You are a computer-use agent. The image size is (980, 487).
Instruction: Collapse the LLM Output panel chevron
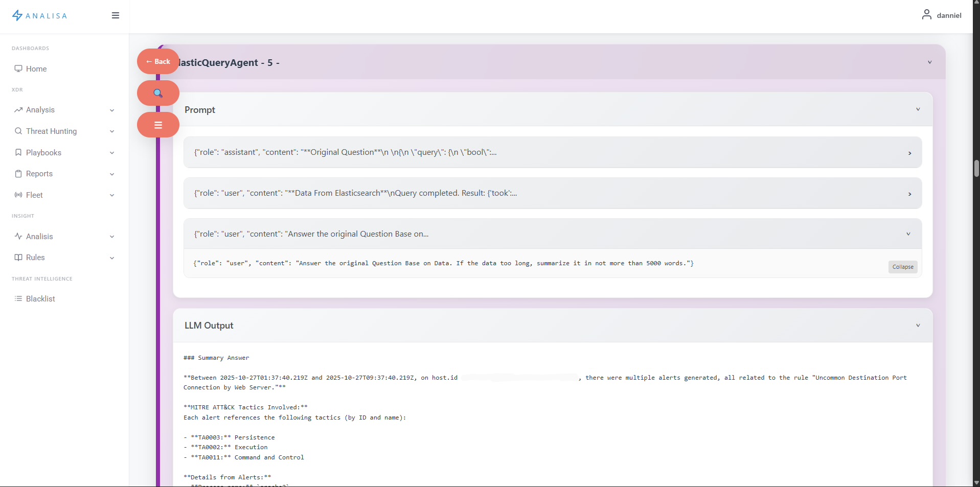(x=918, y=326)
